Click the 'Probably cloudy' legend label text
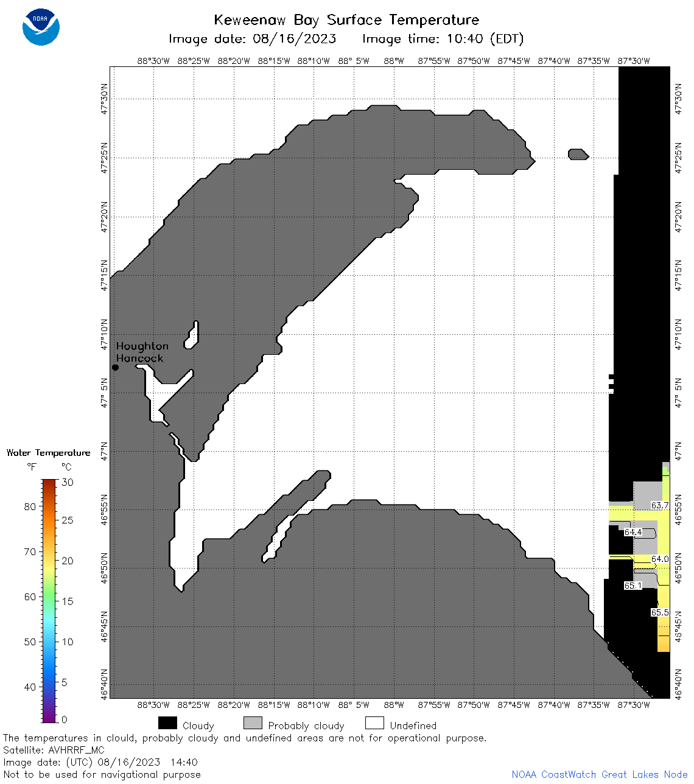Image resolution: width=694 pixels, height=784 pixels. [x=306, y=726]
